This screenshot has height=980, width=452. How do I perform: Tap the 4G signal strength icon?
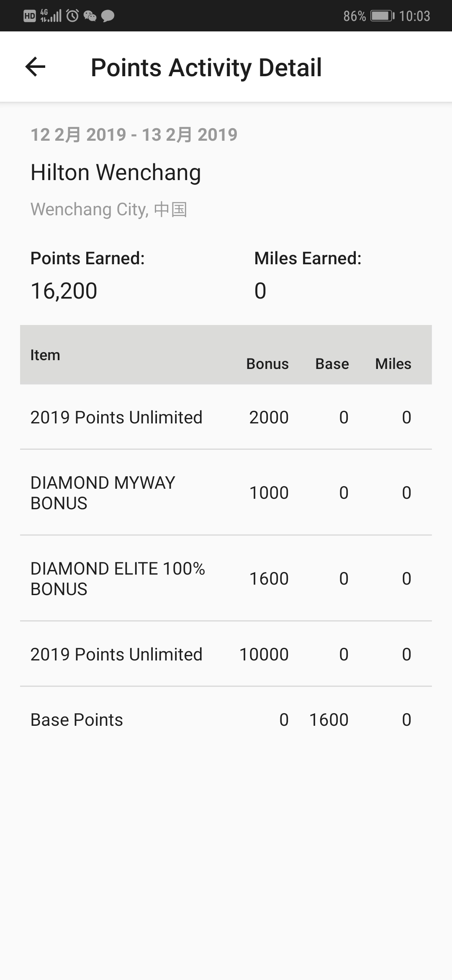pyautogui.click(x=51, y=16)
